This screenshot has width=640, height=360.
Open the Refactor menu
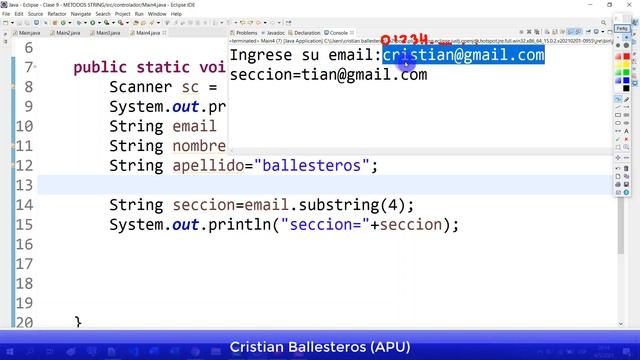click(57, 14)
